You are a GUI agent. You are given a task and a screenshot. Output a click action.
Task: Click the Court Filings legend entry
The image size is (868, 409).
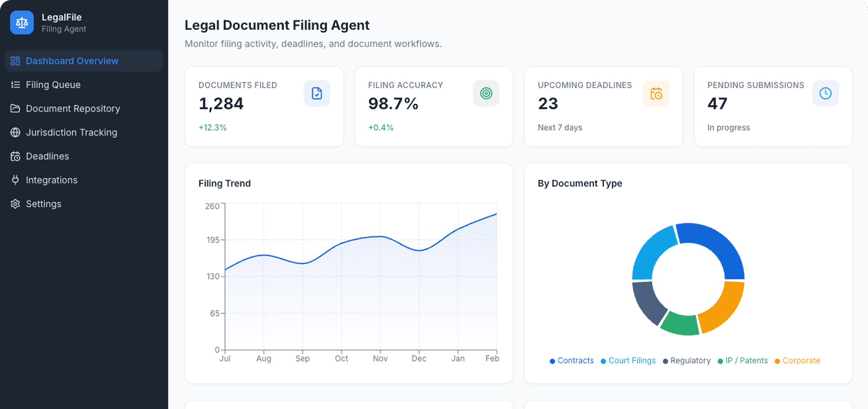coord(628,360)
